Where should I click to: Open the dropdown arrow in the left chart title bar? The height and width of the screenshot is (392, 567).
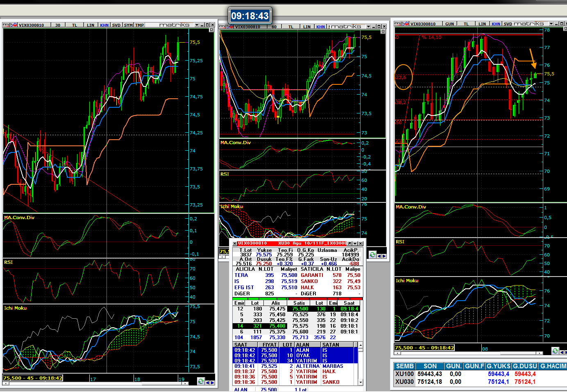coord(197,25)
